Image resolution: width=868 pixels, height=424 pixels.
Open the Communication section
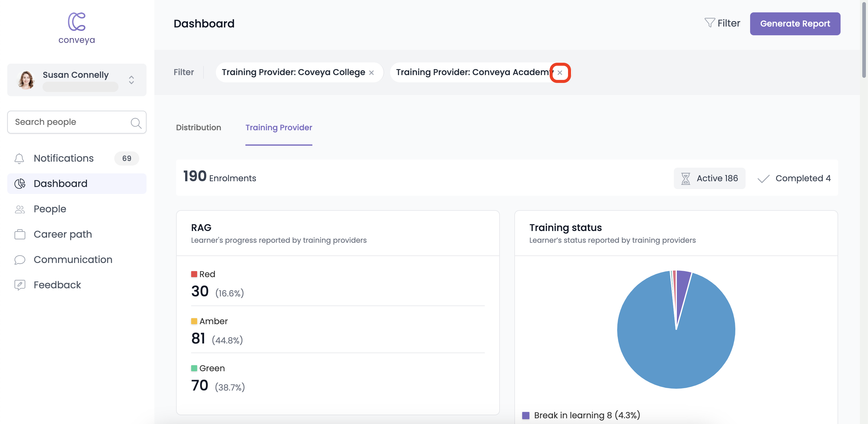tap(77, 260)
